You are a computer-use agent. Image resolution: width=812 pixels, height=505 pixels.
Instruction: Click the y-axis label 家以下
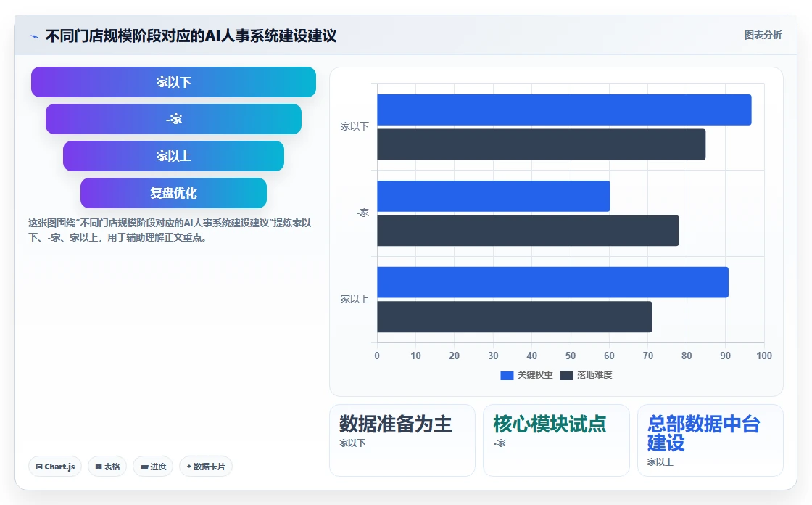tap(355, 126)
